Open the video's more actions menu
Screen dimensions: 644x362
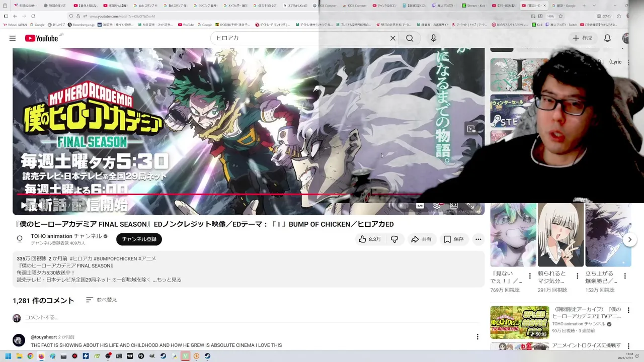pyautogui.click(x=478, y=239)
